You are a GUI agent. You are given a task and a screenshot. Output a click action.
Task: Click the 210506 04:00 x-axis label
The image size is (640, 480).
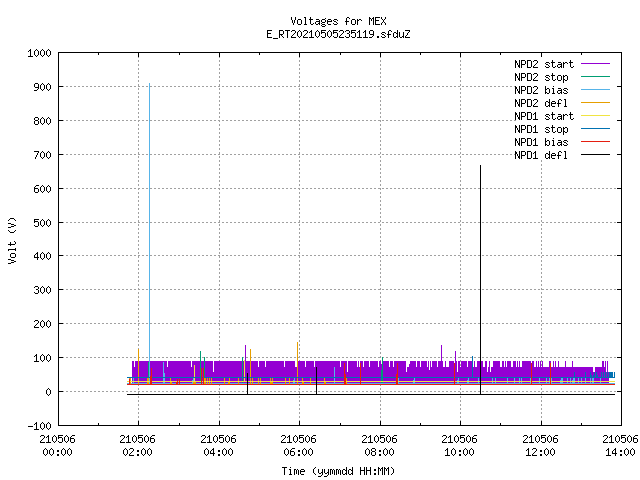[218, 446]
